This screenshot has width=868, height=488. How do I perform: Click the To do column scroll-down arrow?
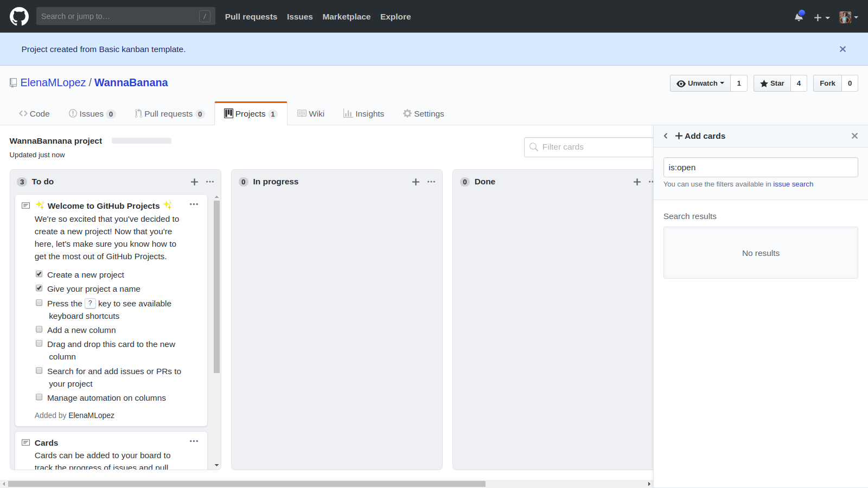click(216, 465)
